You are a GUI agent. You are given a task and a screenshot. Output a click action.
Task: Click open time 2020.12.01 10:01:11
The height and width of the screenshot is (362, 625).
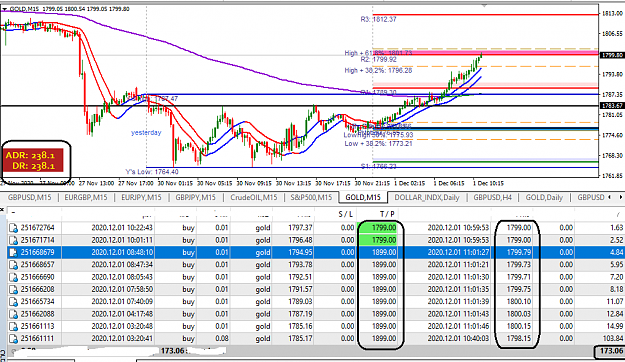pyautogui.click(x=122, y=240)
